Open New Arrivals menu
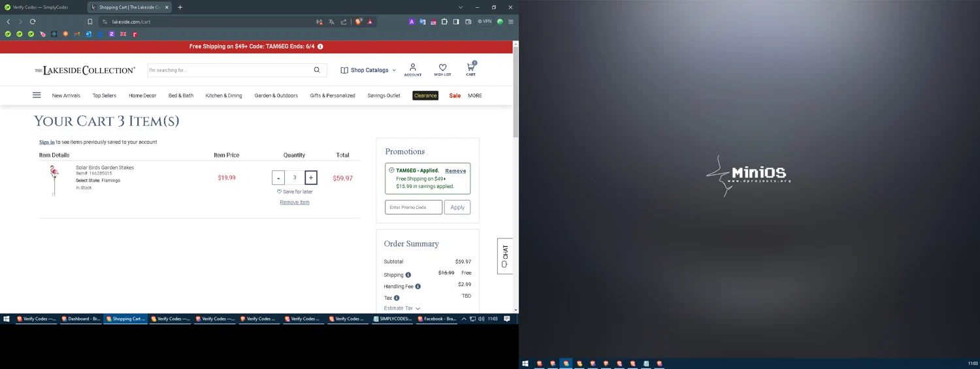This screenshot has width=980, height=369. pyautogui.click(x=66, y=95)
